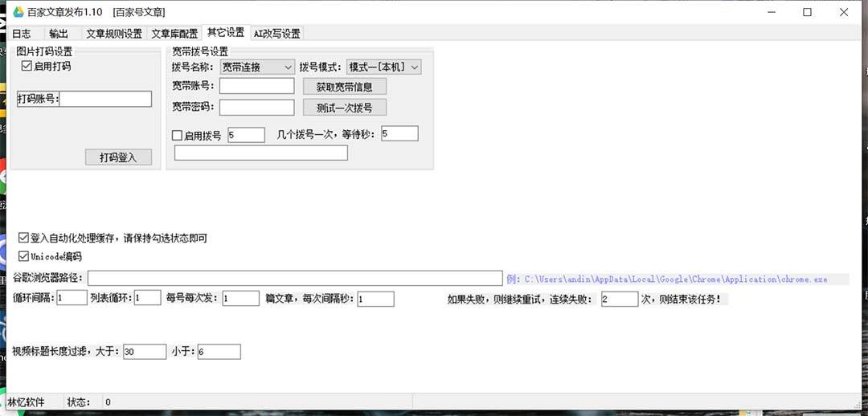Click the 获取宽带信息 button
The width and height of the screenshot is (868, 416).
(344, 87)
